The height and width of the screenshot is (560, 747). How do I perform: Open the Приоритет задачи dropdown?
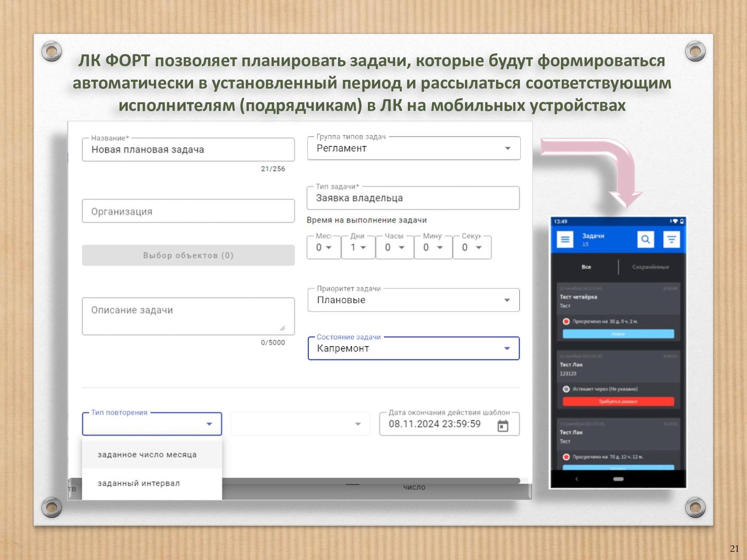click(414, 300)
